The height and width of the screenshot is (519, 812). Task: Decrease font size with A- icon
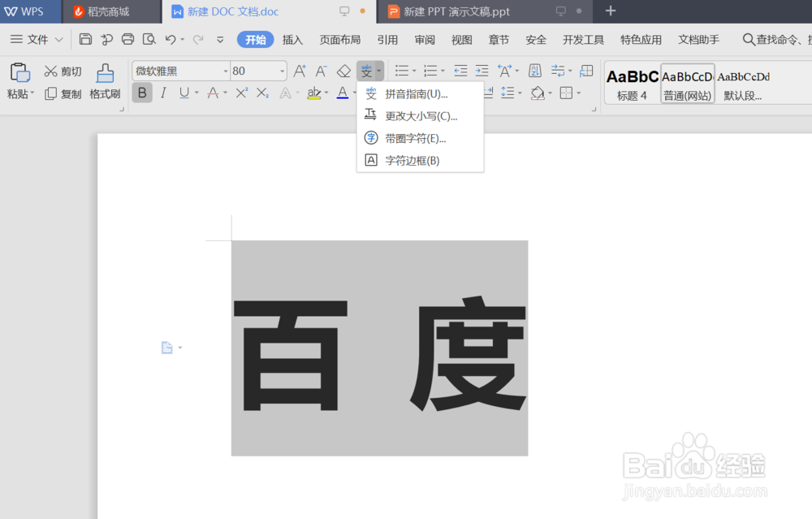[x=321, y=71]
